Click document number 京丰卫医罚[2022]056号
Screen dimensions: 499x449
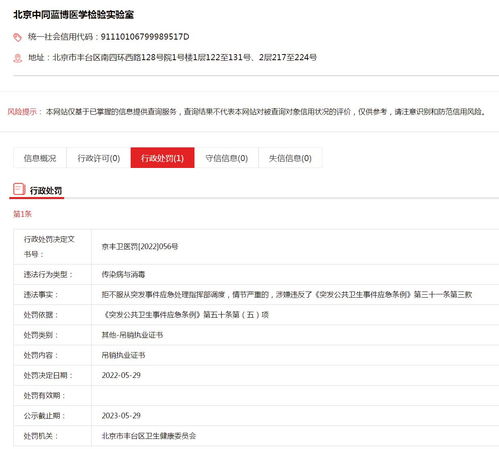140,247
